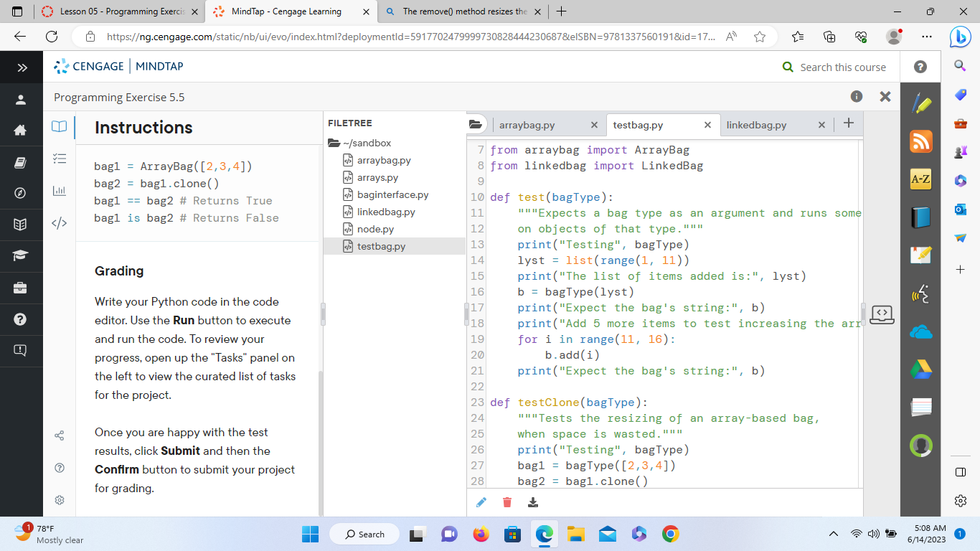Image resolution: width=980 pixels, height=551 pixels.
Task: Open the open-book reader icon in dark sidebar
Action: point(21,225)
